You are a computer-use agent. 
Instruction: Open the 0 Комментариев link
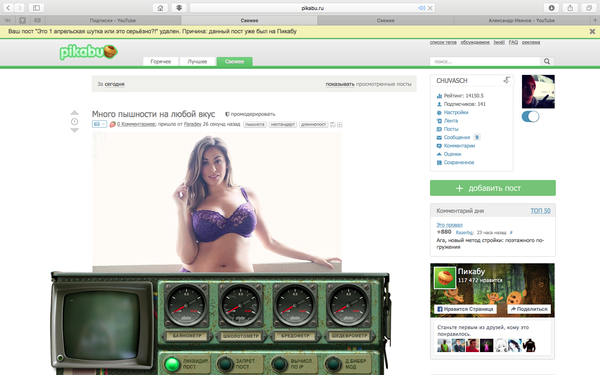coord(136,124)
